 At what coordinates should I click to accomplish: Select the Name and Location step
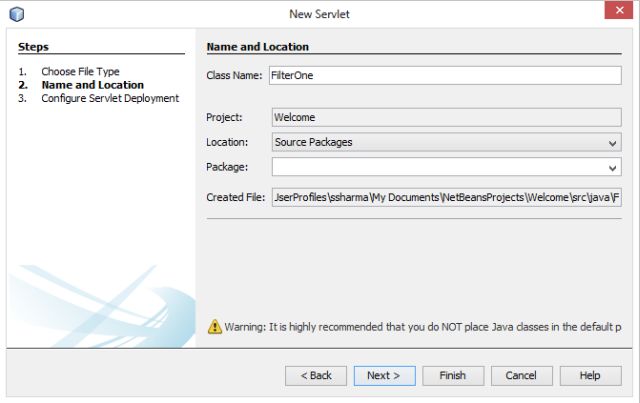point(92,85)
